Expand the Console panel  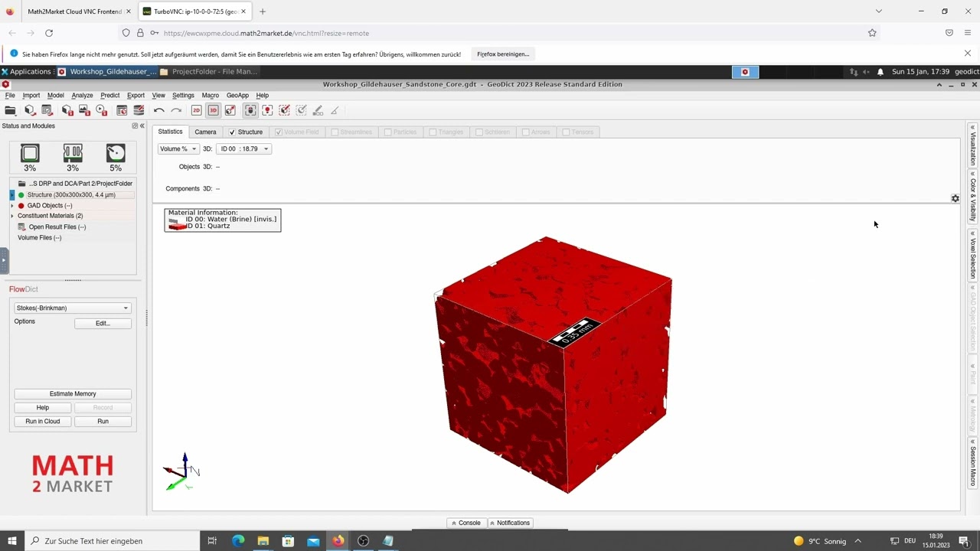[466, 523]
